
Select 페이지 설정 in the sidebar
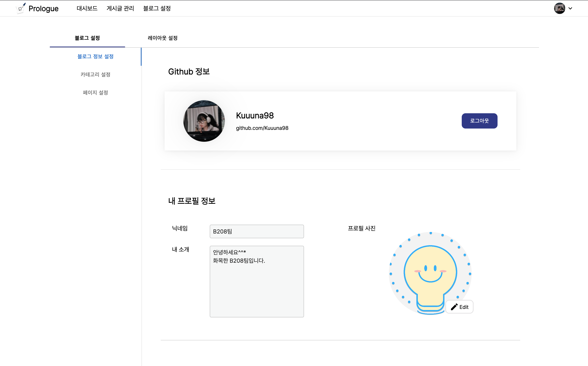click(95, 93)
